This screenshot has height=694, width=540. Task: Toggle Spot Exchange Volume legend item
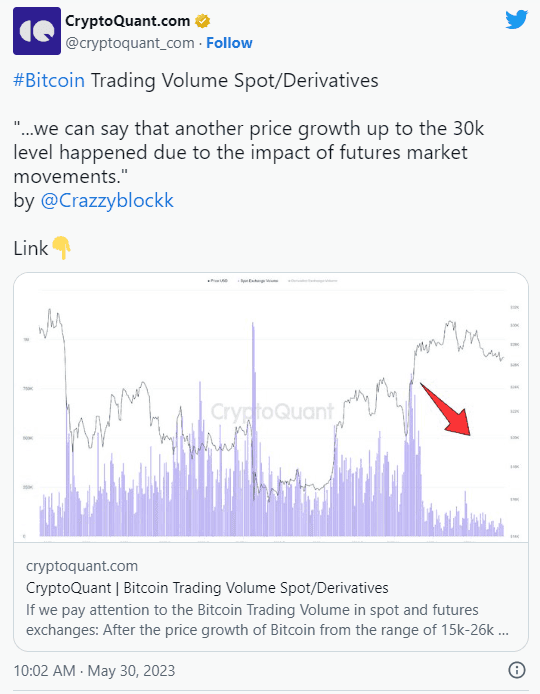[x=258, y=281]
